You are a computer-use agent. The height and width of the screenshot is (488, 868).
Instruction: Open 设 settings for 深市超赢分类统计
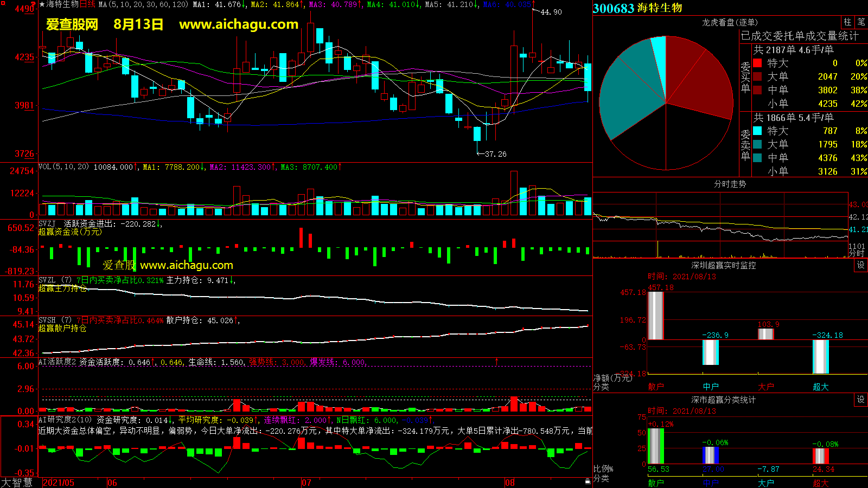click(861, 399)
